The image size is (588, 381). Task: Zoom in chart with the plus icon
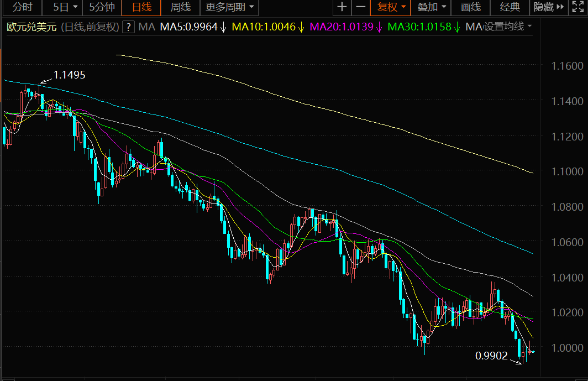[x=342, y=7]
